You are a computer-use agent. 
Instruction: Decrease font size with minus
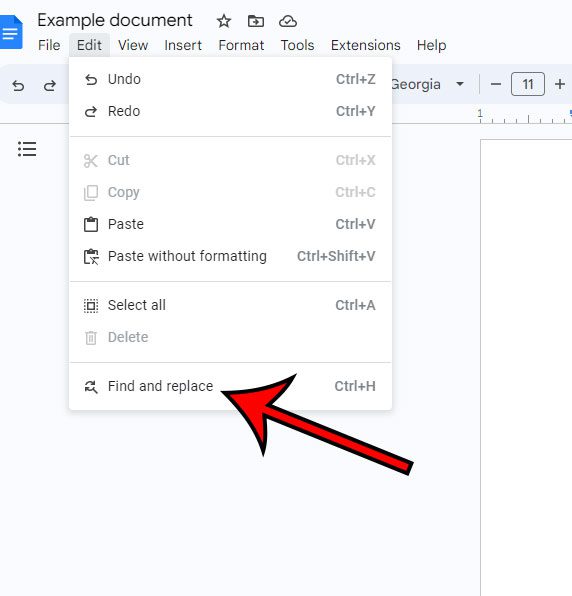496,84
